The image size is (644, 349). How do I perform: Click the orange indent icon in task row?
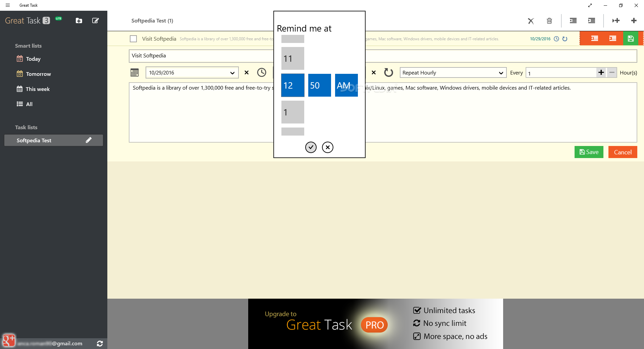613,39
